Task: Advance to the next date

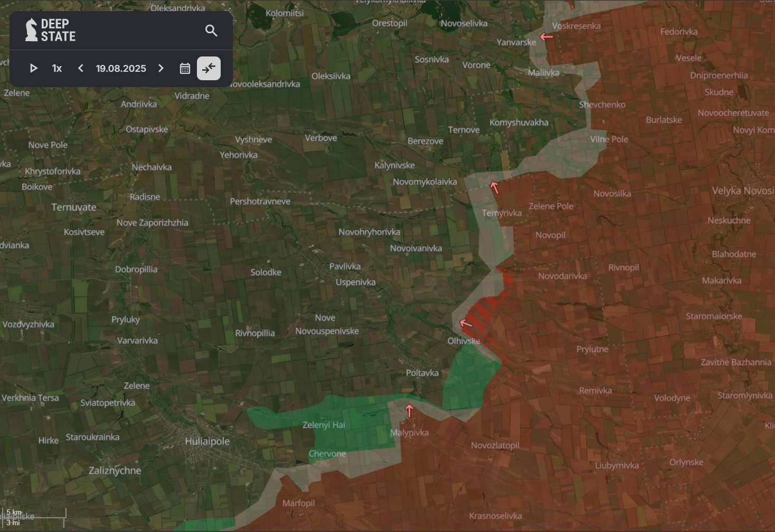Action: [x=161, y=68]
